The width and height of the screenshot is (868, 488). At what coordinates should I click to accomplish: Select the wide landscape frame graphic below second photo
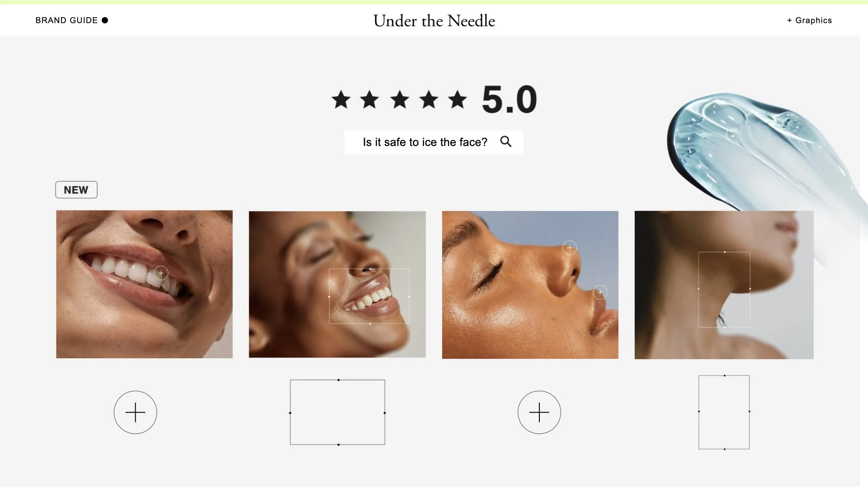(337, 413)
